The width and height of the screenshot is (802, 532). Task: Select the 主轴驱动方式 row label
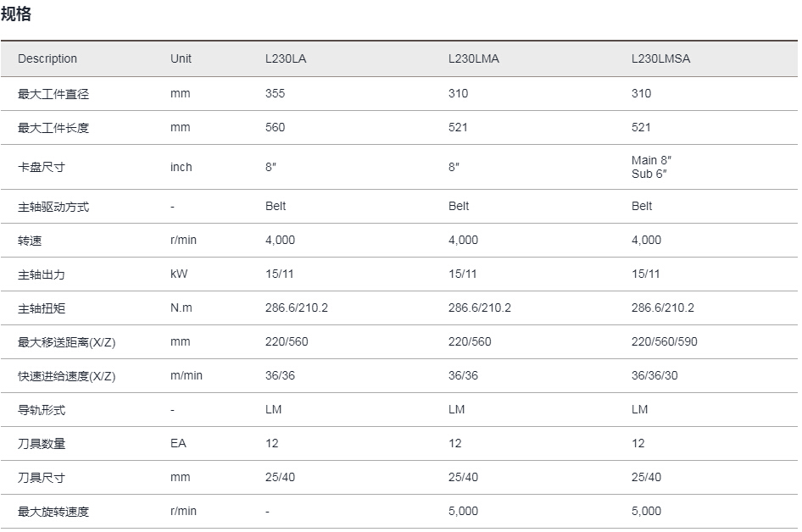[53, 207]
